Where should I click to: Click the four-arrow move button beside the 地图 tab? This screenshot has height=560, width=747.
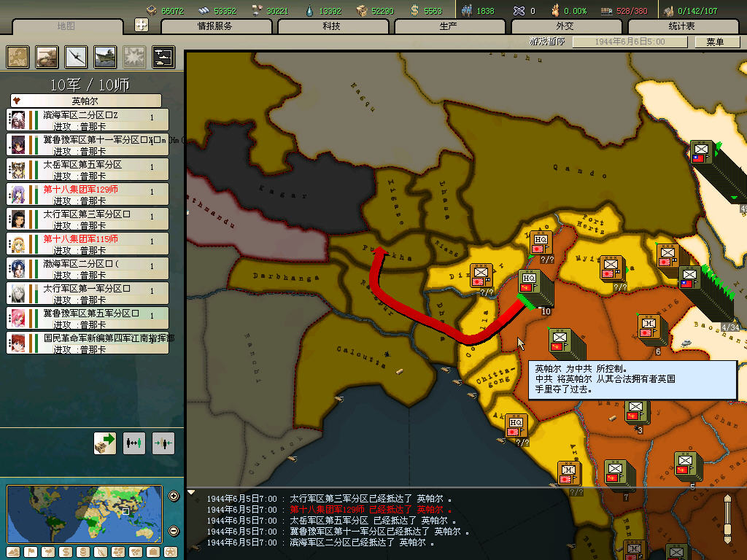coord(142,25)
